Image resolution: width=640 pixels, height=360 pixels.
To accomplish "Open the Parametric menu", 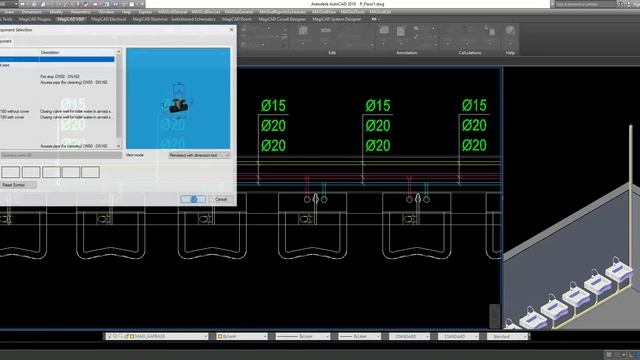I will (x=81, y=12).
